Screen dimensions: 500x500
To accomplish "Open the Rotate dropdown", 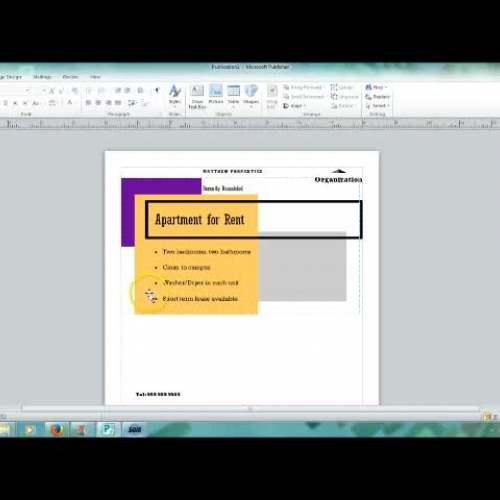I will 344,106.
